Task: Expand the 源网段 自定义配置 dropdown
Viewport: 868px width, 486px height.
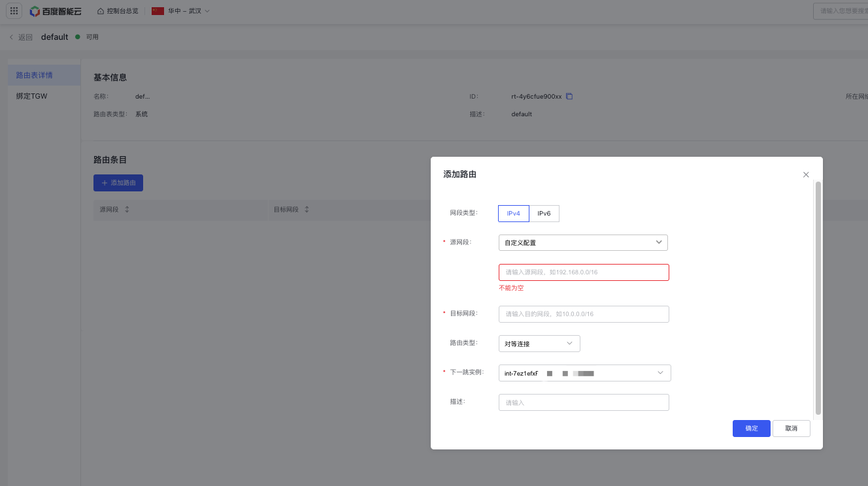Action: point(583,242)
